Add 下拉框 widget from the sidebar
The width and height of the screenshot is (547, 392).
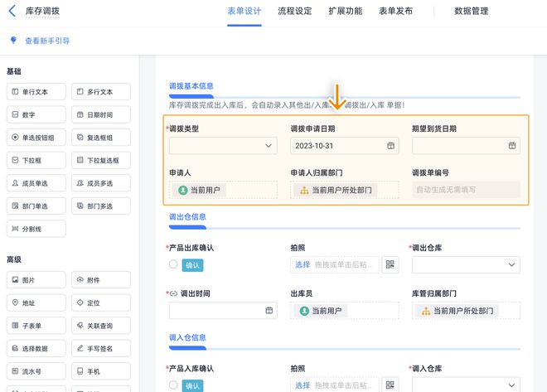point(36,160)
